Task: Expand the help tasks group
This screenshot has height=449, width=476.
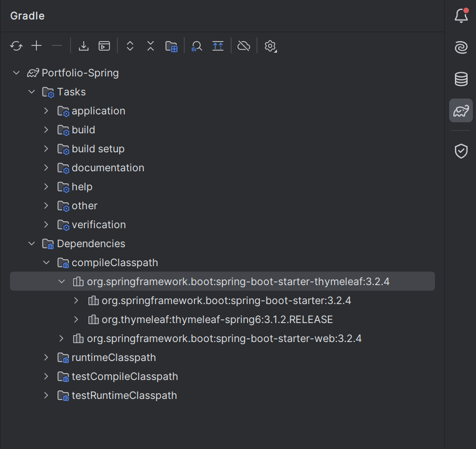Action: coord(46,187)
